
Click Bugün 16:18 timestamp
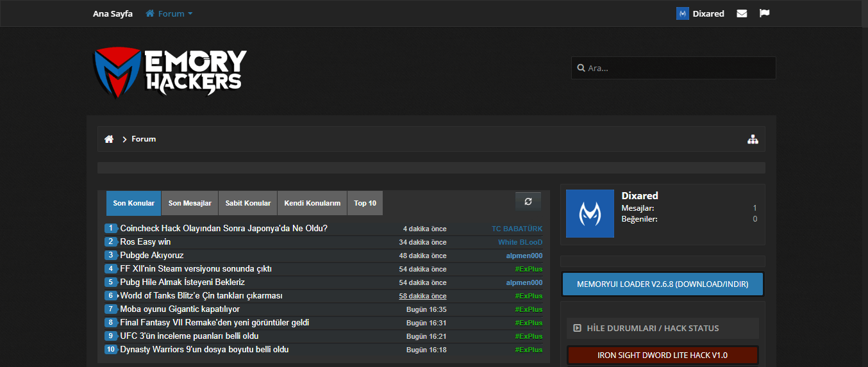[x=426, y=350]
